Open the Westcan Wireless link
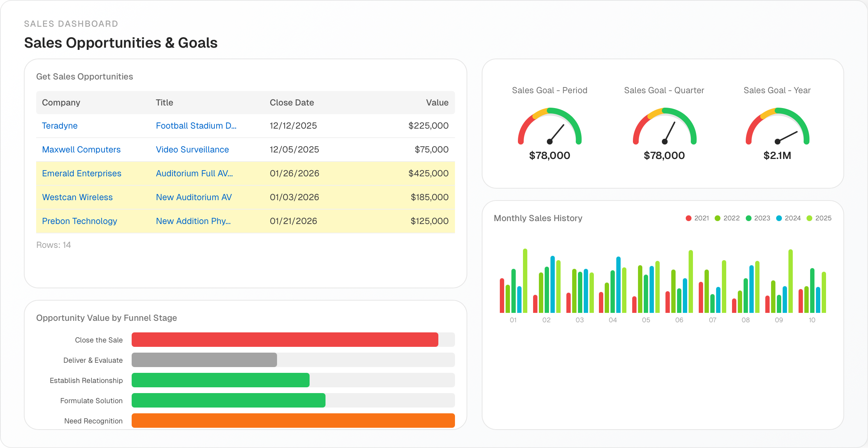 (x=77, y=197)
